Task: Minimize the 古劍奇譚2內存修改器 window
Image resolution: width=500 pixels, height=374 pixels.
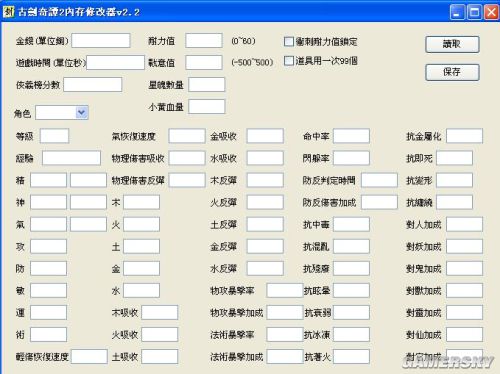Action: point(457,13)
